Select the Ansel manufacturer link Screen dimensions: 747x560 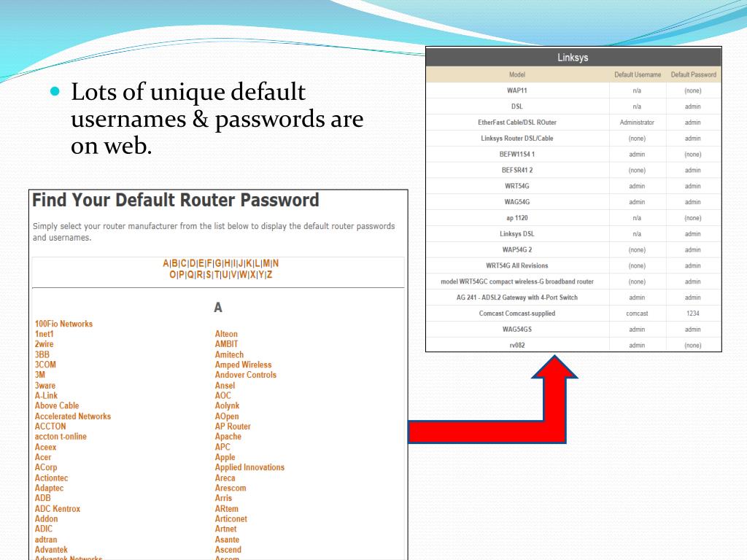pyautogui.click(x=225, y=386)
